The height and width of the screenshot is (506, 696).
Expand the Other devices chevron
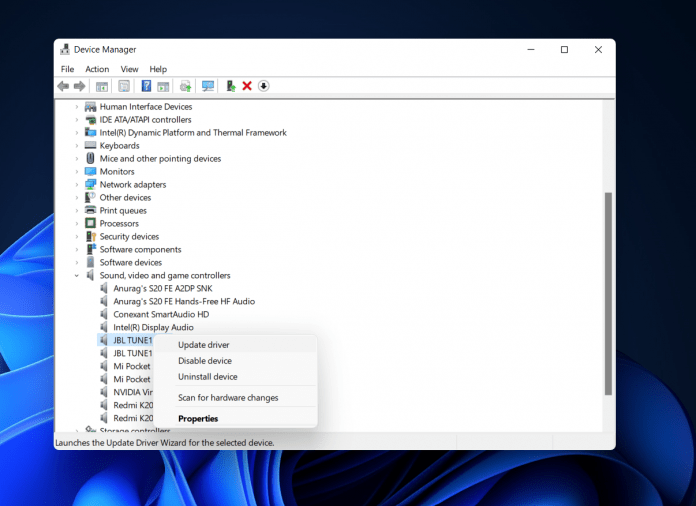[x=77, y=198]
